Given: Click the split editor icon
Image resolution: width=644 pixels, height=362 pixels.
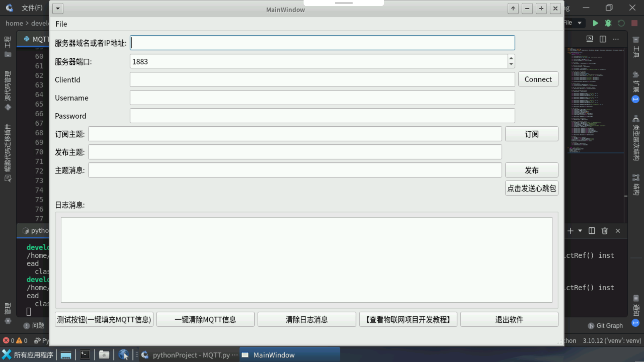Looking at the screenshot, I should click(603, 39).
